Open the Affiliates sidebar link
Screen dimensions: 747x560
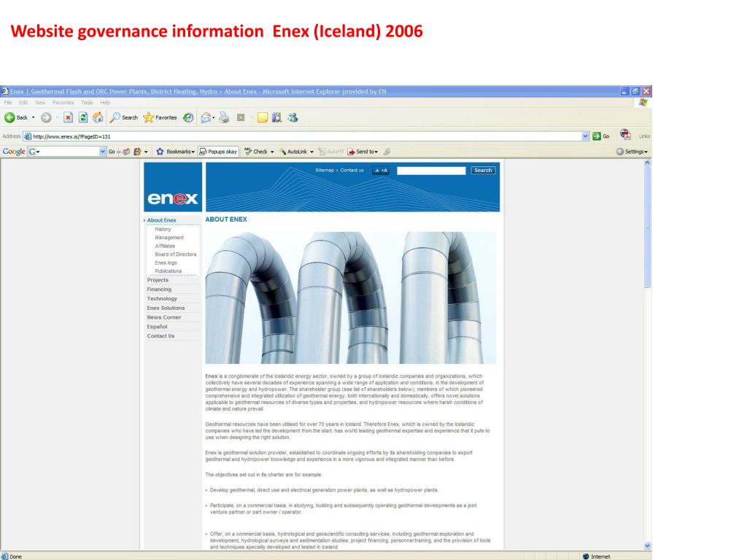[x=165, y=246]
